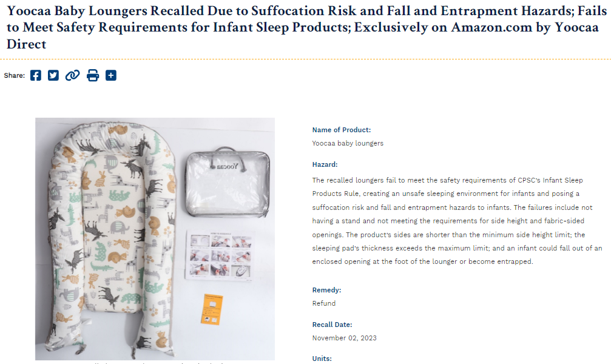Click the "Yoocaa baby loungers" product name
611x364 pixels.
pyautogui.click(x=348, y=143)
